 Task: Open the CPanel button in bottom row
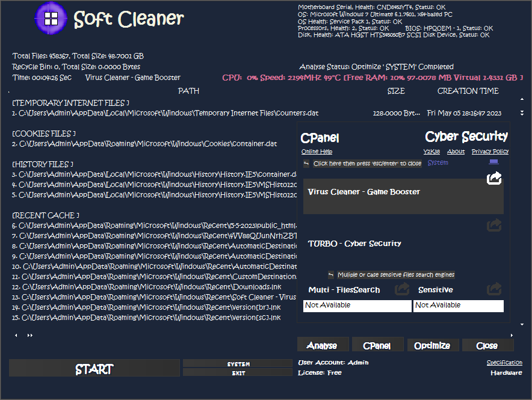pos(377,345)
